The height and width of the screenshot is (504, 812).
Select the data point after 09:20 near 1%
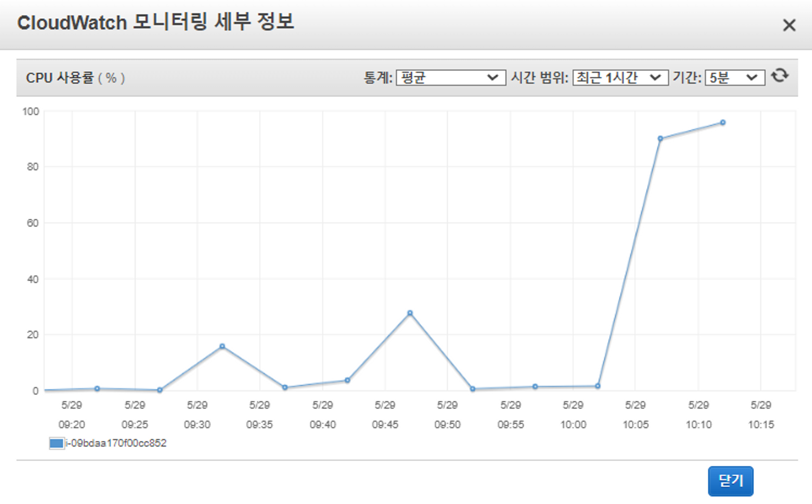click(97, 388)
